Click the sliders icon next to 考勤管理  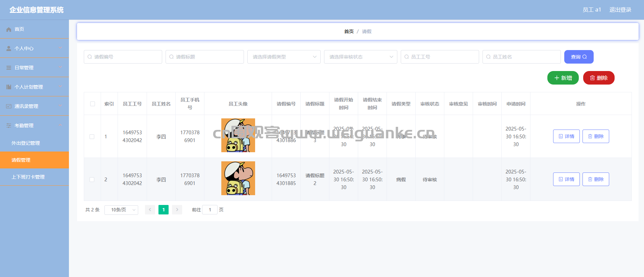click(x=9, y=126)
